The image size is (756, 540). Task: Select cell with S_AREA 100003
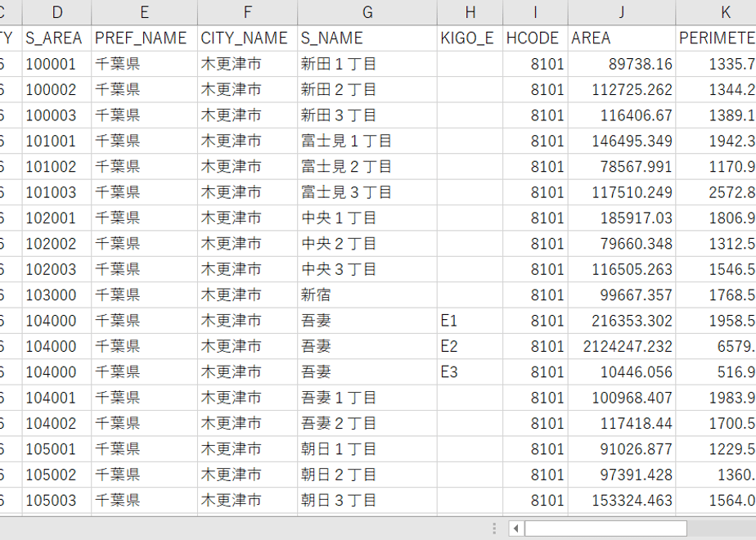[57, 115]
